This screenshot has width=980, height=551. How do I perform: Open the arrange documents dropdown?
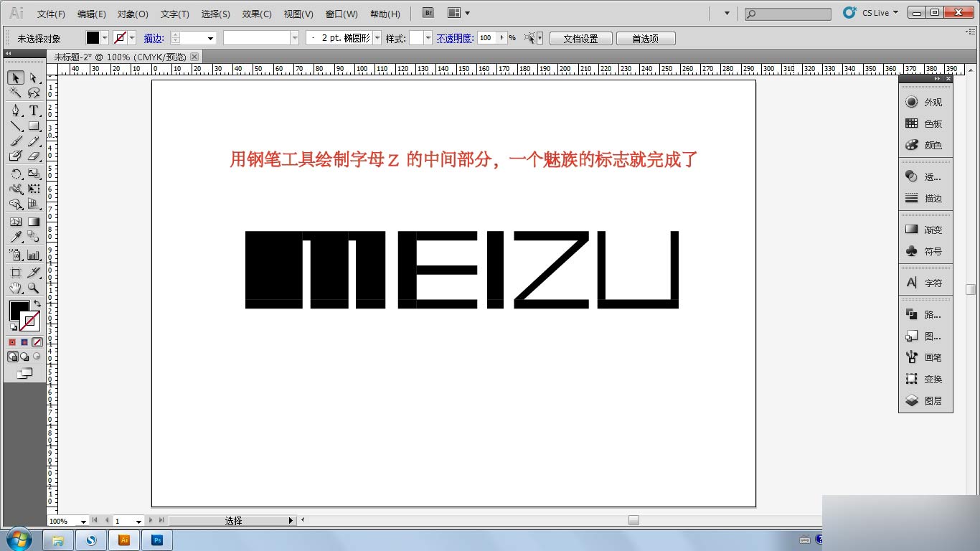tap(458, 13)
